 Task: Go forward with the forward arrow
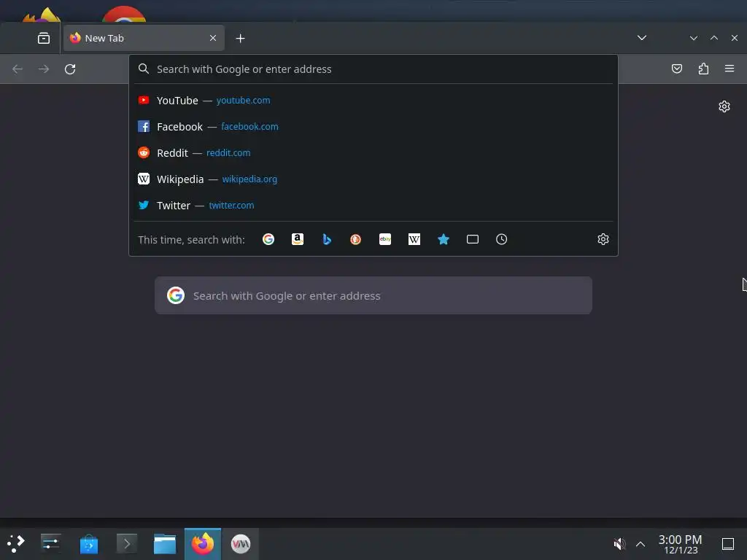(x=44, y=69)
